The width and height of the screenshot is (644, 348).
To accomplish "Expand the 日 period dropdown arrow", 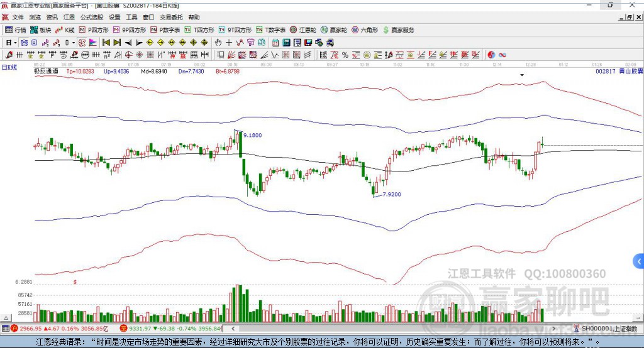I will [x=15, y=43].
